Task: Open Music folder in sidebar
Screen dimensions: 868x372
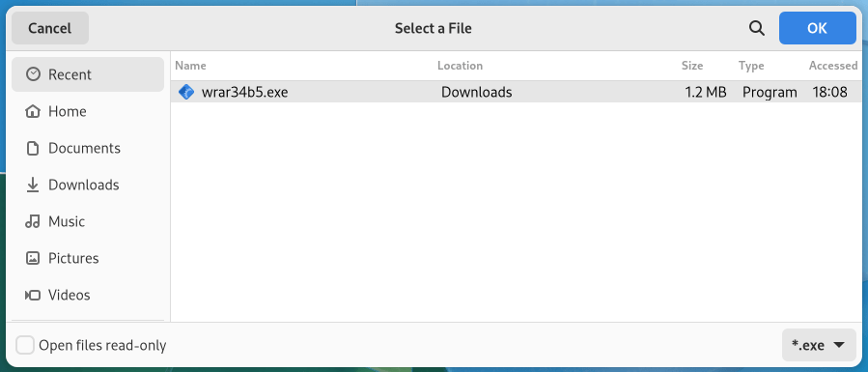Action: pyautogui.click(x=88, y=221)
